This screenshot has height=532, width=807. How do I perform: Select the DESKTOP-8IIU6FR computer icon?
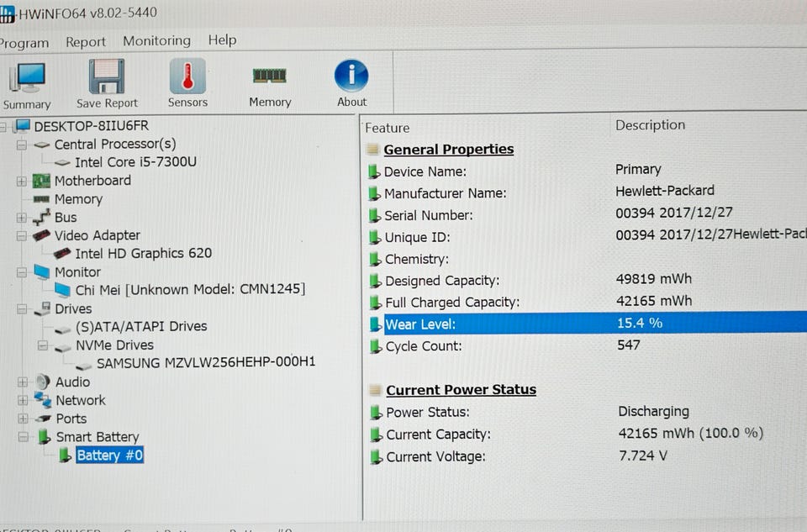(x=22, y=125)
